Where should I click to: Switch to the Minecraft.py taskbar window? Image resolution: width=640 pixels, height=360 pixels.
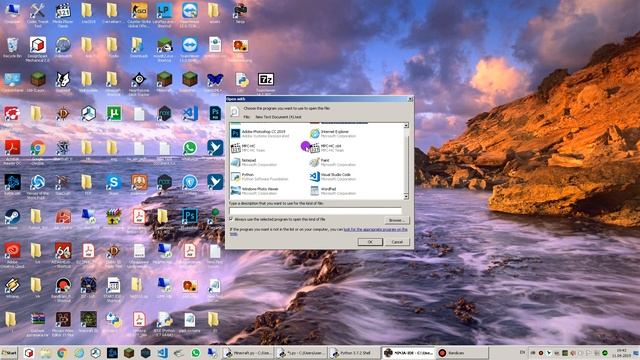pos(248,353)
